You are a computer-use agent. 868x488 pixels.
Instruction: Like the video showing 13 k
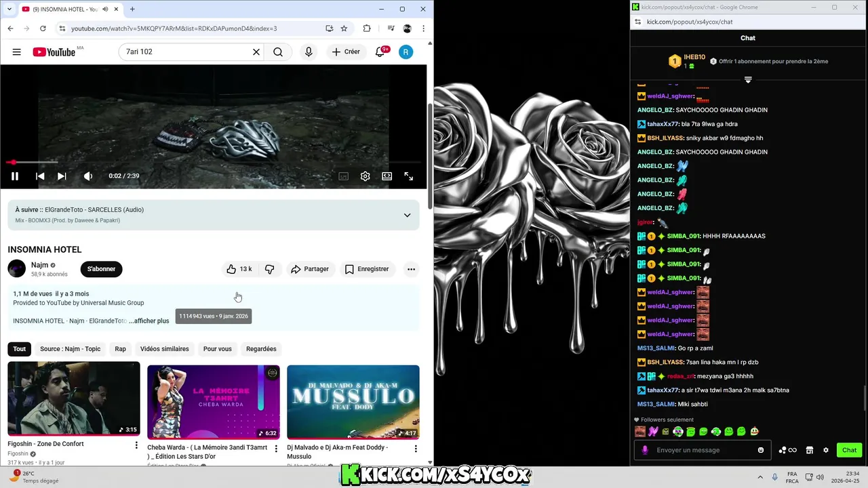[239, 269]
